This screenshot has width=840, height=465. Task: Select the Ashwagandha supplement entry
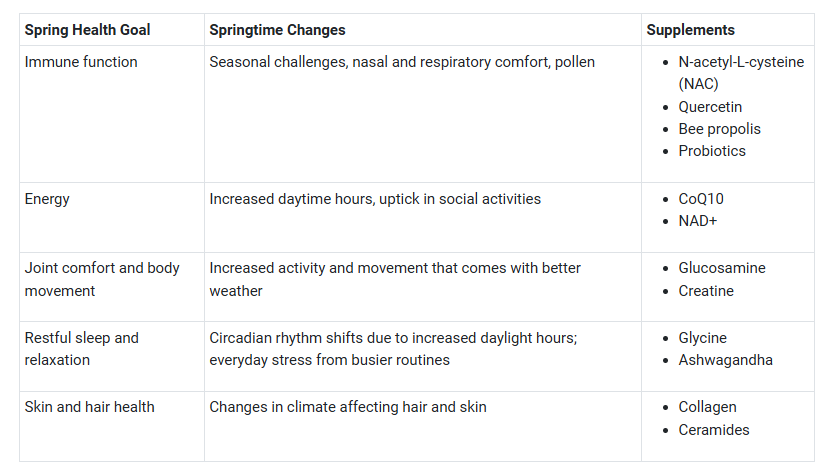[x=725, y=360]
